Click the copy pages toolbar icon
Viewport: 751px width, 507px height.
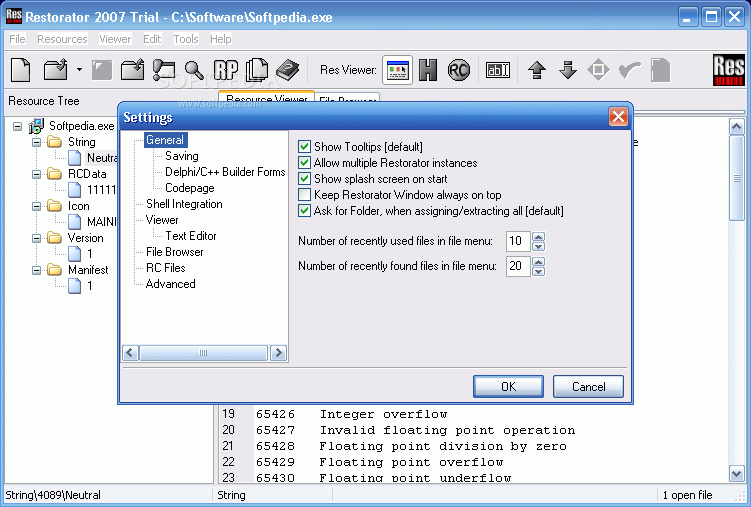point(257,70)
